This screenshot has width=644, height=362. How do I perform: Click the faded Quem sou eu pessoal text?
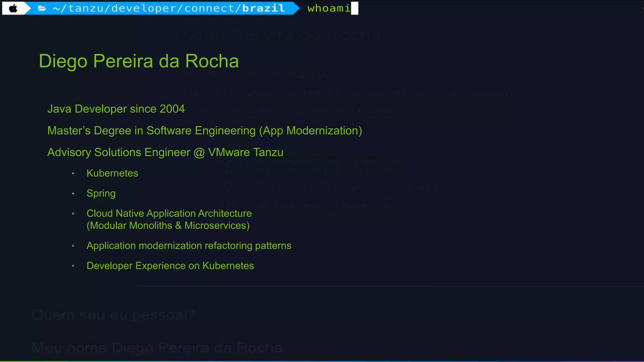[x=114, y=315]
